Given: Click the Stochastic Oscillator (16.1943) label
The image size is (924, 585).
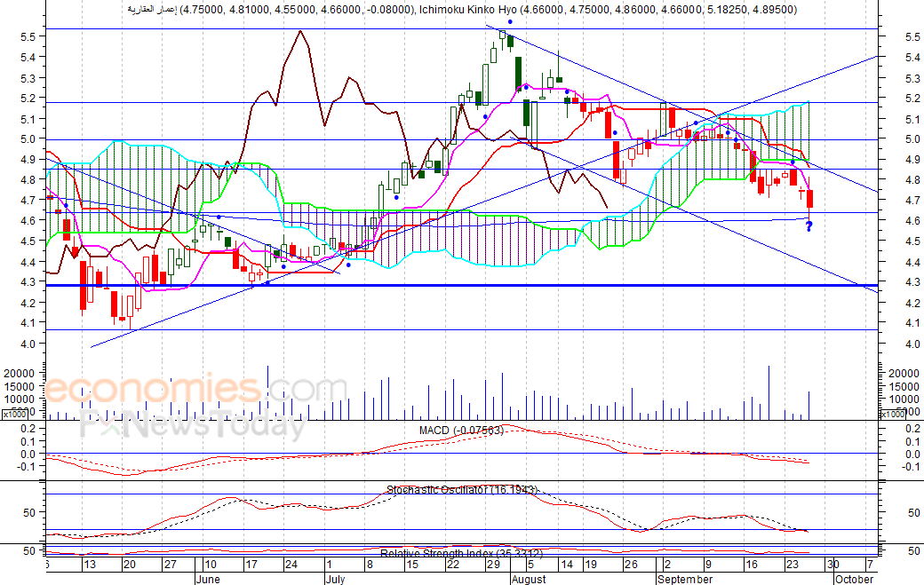Looking at the screenshot, I should click(x=461, y=490).
